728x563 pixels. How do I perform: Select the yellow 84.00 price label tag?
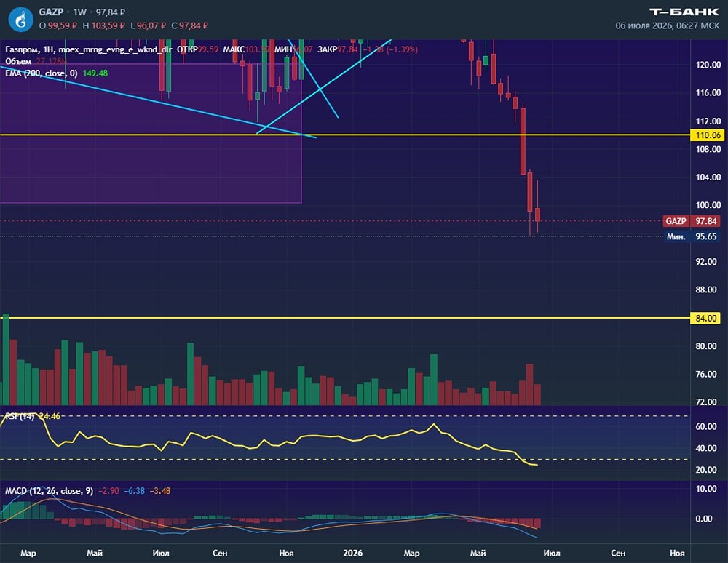coord(706,318)
